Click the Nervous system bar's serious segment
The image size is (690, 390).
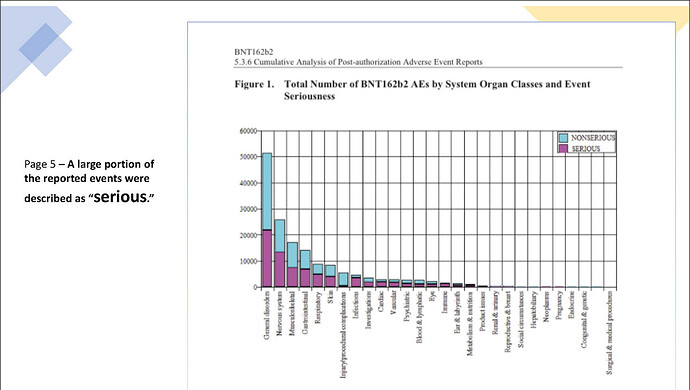[x=280, y=269]
